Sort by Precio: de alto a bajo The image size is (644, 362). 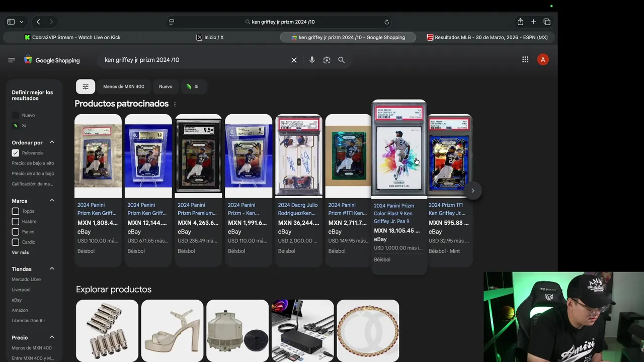pyautogui.click(x=33, y=173)
